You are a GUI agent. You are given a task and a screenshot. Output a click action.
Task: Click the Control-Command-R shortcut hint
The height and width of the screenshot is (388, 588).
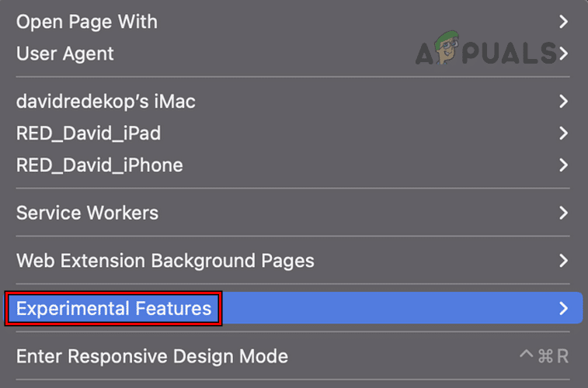coord(544,356)
